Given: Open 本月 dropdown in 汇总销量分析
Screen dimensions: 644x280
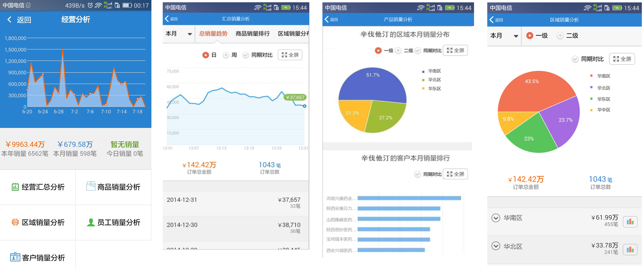Looking at the screenshot, I should click(x=178, y=34).
